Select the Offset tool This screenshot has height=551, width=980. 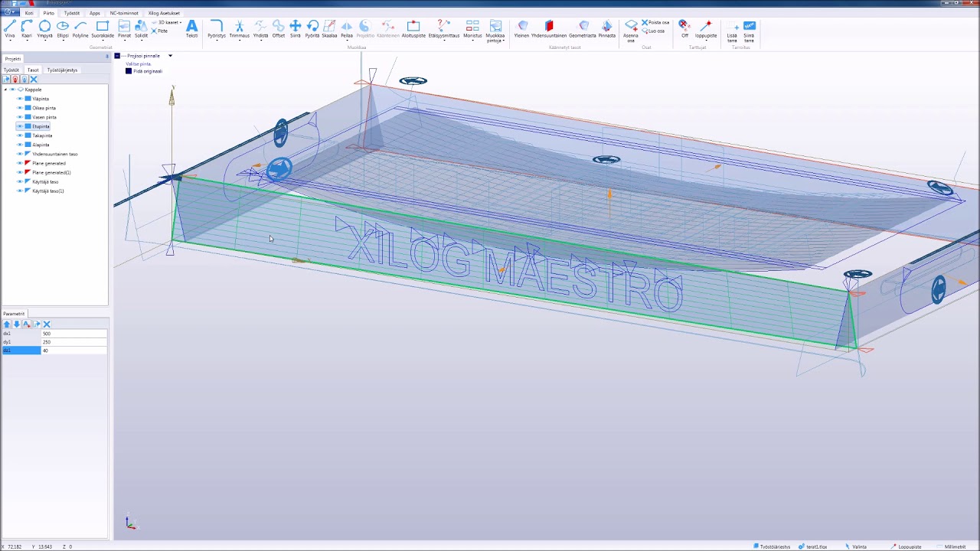(279, 29)
